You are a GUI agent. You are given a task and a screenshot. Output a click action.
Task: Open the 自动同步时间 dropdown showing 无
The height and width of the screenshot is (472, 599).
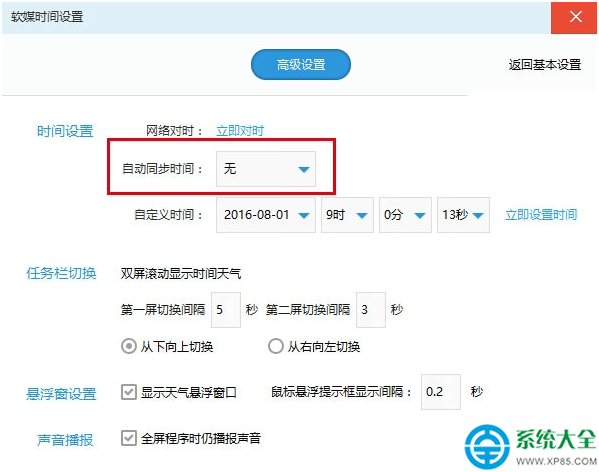tap(266, 169)
